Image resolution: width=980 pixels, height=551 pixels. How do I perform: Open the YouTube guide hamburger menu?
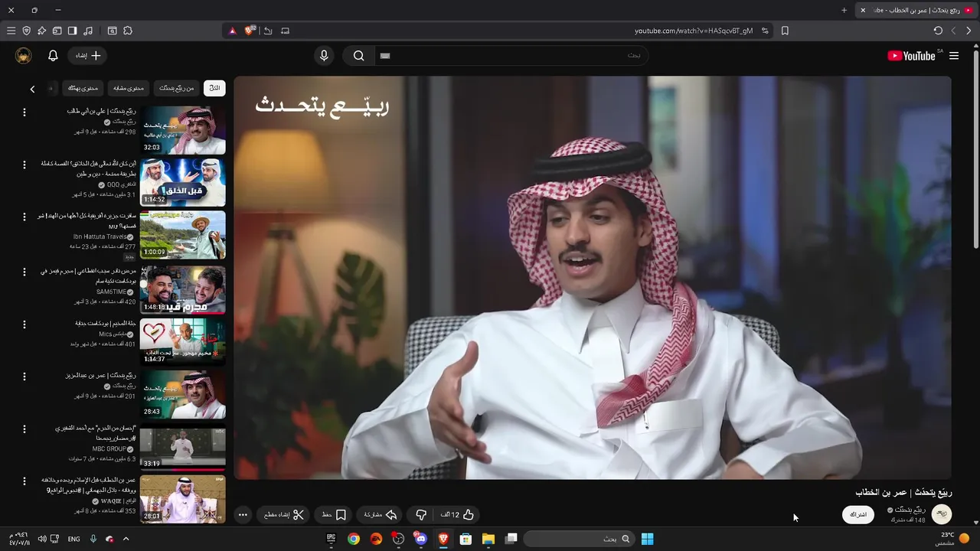click(x=954, y=56)
